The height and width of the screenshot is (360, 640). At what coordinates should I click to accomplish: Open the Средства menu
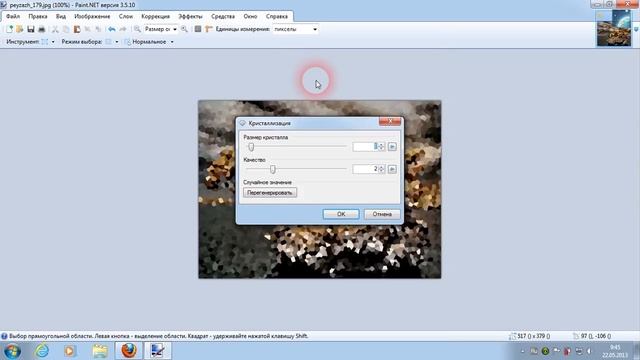click(223, 16)
